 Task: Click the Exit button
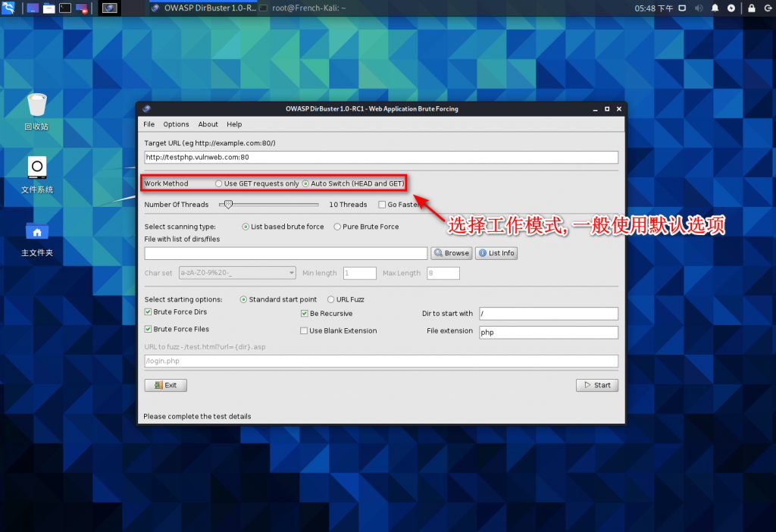coord(166,385)
